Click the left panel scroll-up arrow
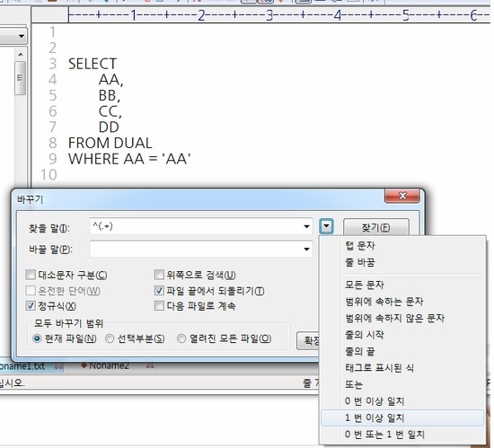Image resolution: width=494 pixels, height=448 pixels. pyautogui.click(x=21, y=55)
